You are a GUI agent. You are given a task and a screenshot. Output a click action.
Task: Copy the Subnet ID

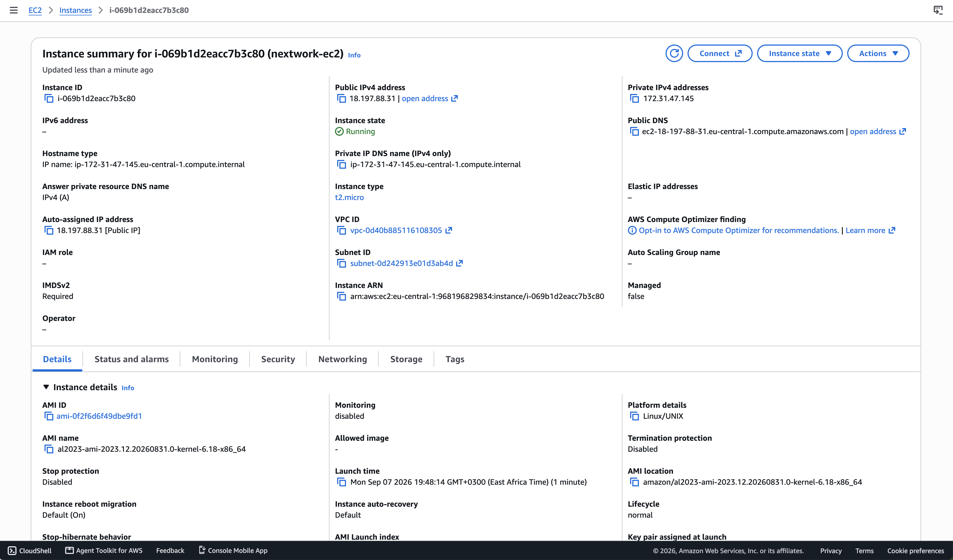tap(342, 264)
